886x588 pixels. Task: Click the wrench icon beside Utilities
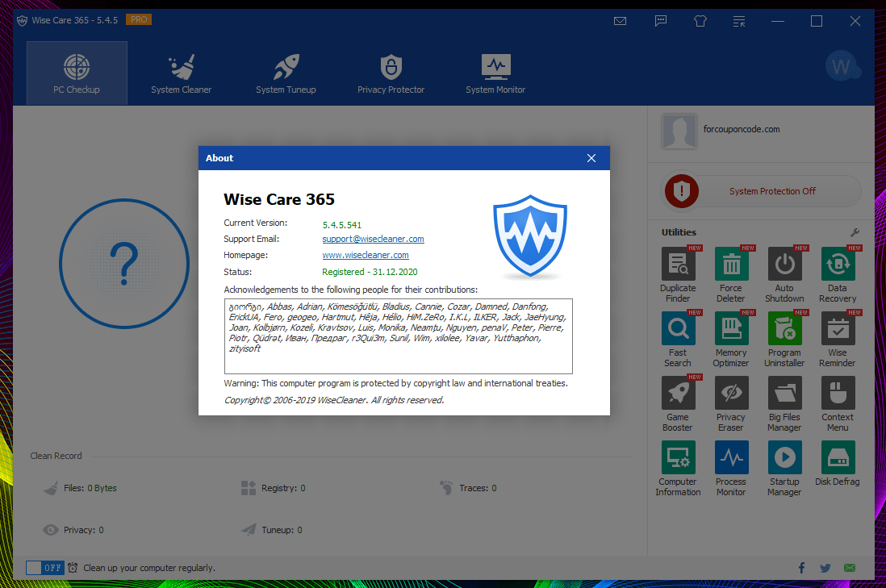click(x=855, y=232)
